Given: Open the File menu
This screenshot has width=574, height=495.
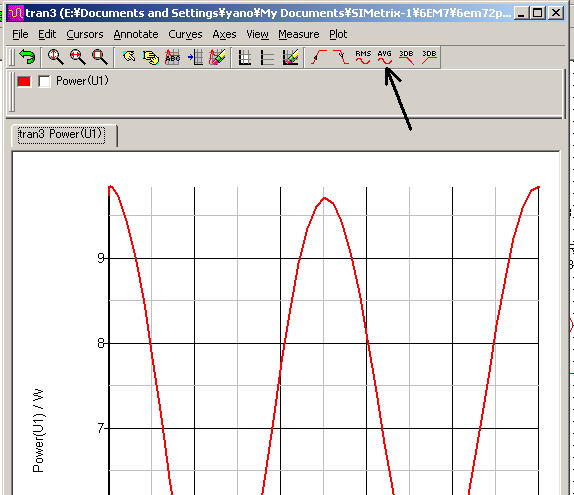Looking at the screenshot, I should pyautogui.click(x=20, y=34).
